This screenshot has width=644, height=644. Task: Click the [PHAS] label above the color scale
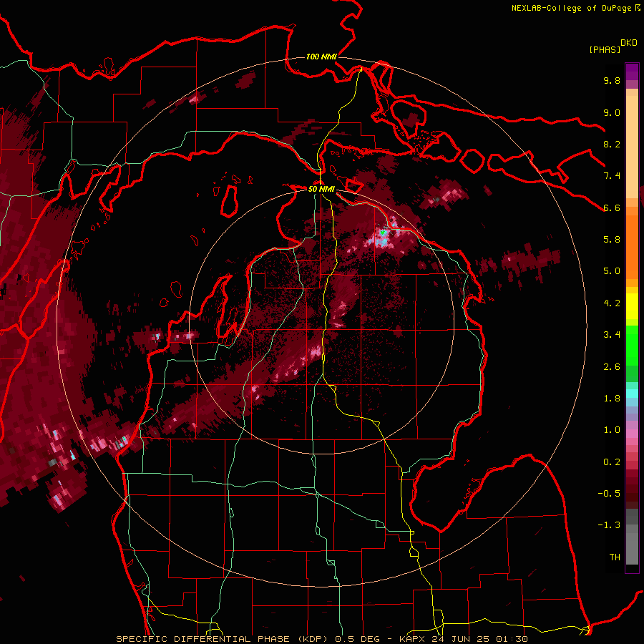click(x=605, y=49)
